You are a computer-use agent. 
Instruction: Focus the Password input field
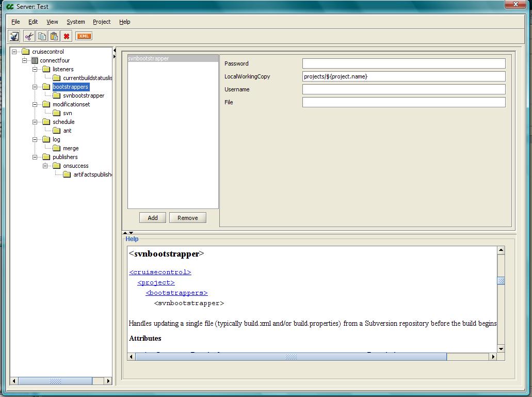click(404, 63)
